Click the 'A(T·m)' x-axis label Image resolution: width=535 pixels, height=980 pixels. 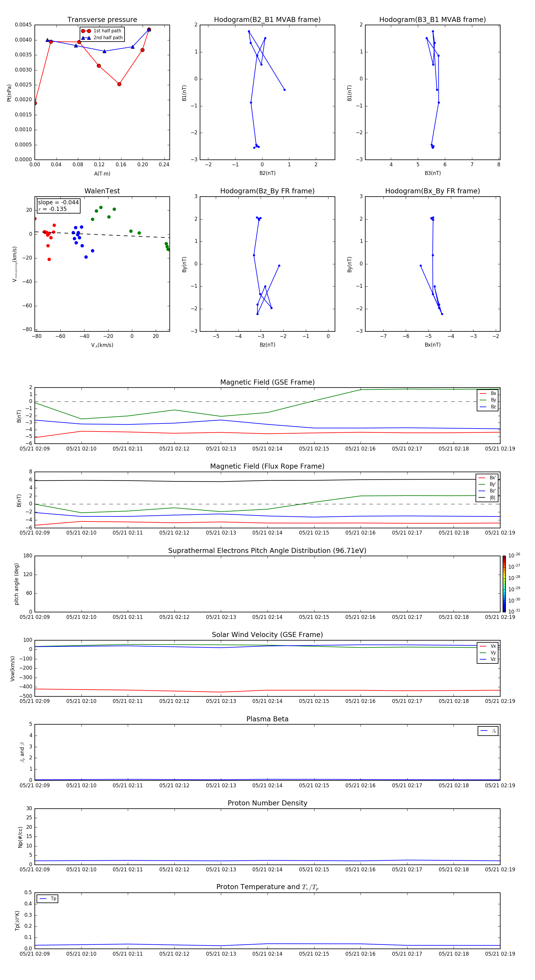(102, 174)
